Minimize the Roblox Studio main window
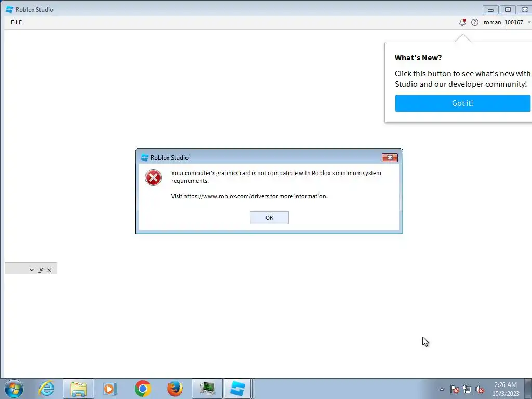532x399 pixels. (x=490, y=10)
